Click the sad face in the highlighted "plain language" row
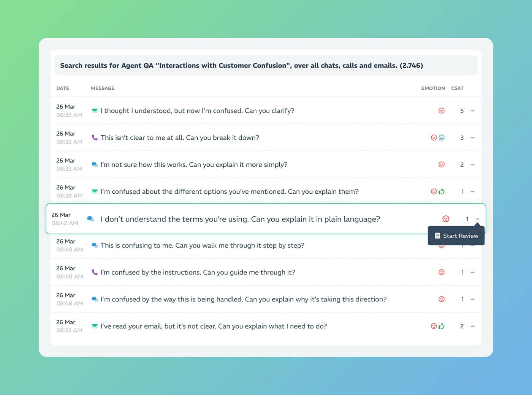 (446, 219)
